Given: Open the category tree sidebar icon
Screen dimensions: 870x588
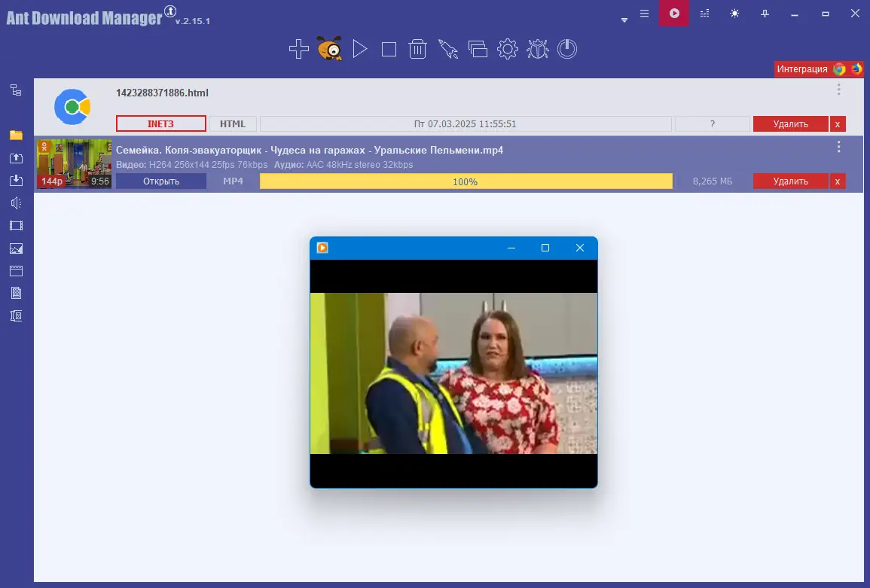Looking at the screenshot, I should pos(16,90).
